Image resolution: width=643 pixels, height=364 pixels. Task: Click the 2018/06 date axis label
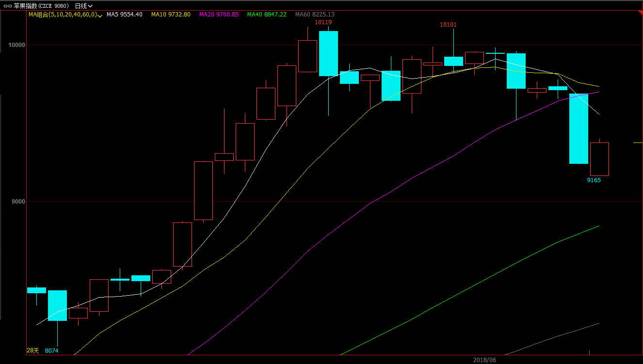(x=485, y=360)
